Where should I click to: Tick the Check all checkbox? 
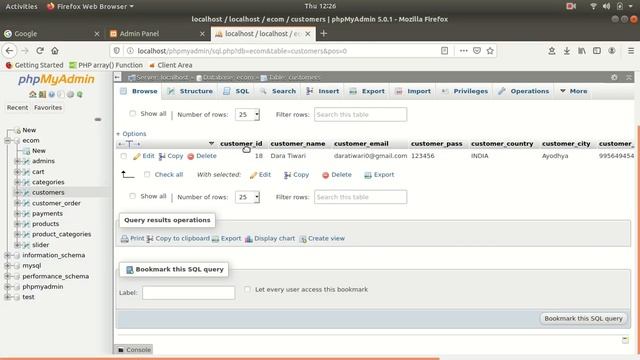[147, 174]
